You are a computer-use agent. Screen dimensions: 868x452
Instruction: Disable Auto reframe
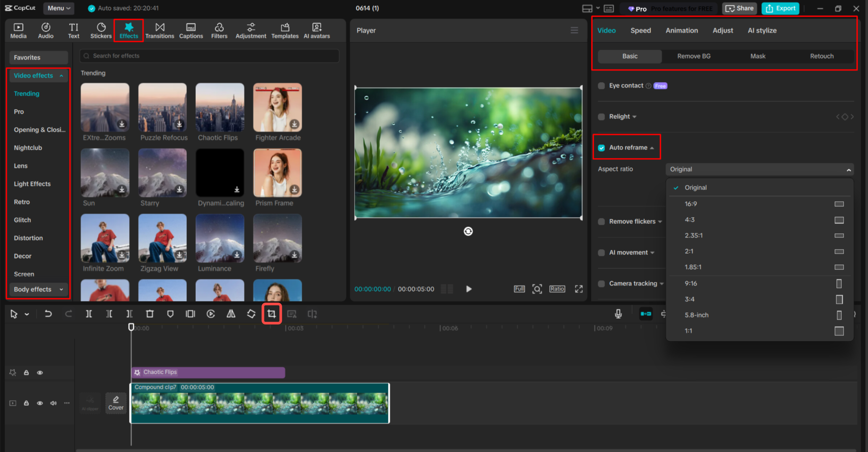click(601, 148)
